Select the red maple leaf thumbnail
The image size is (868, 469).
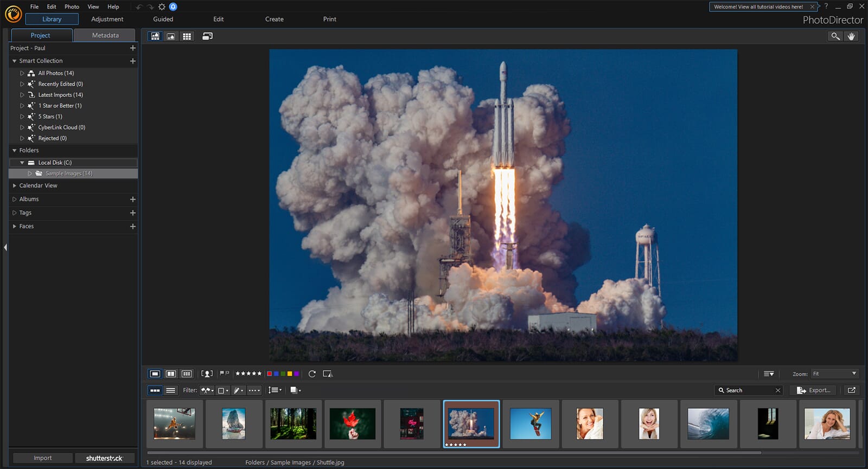pos(353,424)
